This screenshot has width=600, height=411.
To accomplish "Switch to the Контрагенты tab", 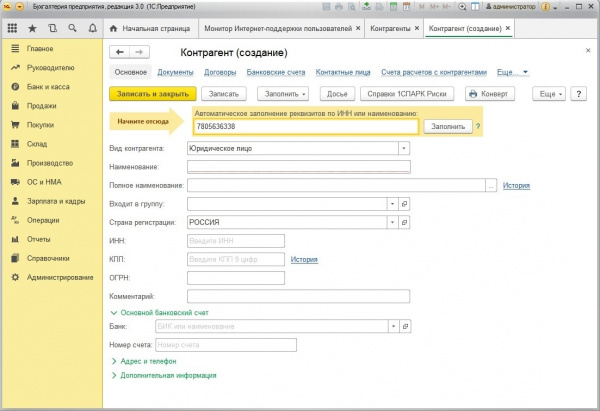I will pyautogui.click(x=390, y=28).
